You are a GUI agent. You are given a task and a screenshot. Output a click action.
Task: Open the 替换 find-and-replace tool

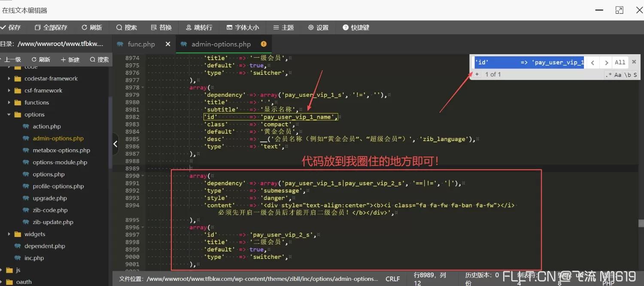coord(161,27)
